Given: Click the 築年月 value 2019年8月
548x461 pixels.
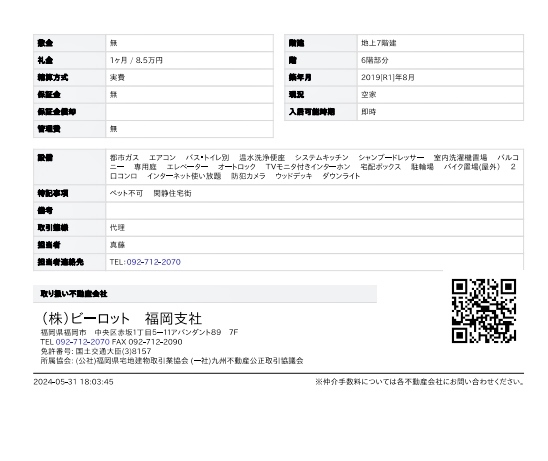Looking at the screenshot, I should [x=388, y=77].
